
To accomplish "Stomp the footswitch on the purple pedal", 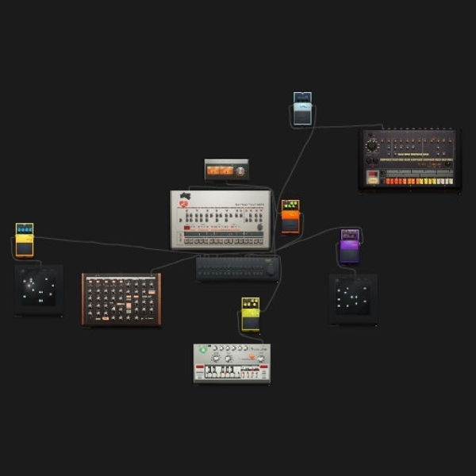I will click(349, 255).
